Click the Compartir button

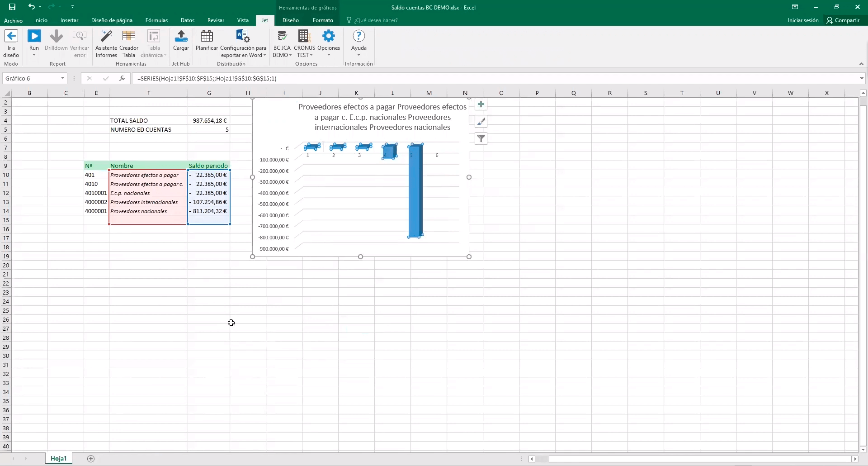pyautogui.click(x=843, y=20)
